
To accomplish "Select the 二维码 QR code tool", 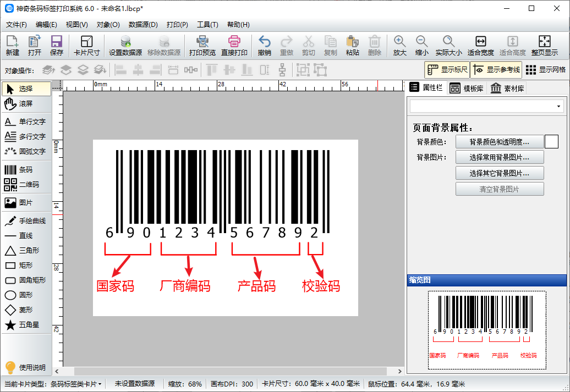I will [x=26, y=185].
